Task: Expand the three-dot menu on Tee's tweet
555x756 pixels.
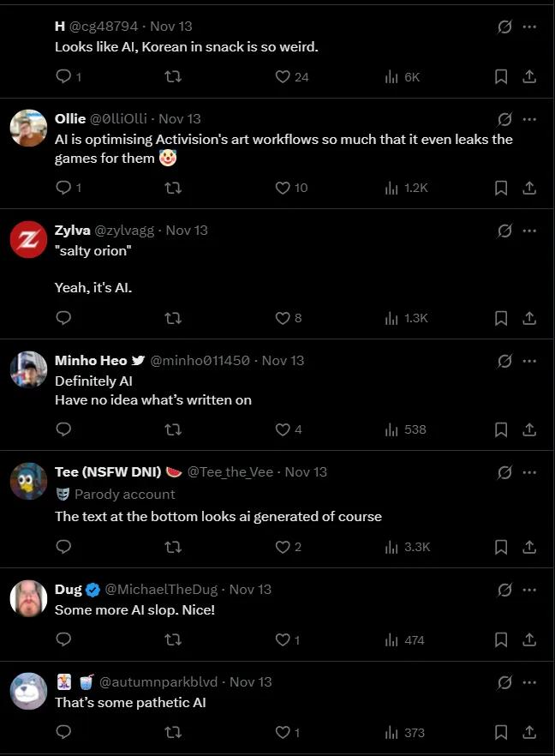Action: [529, 471]
